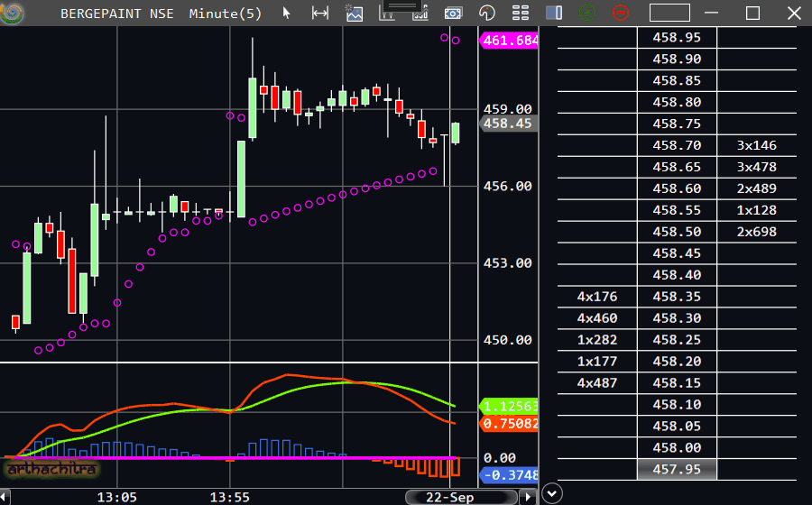Click the 0.00 indicator axis label
Image resolution: width=812 pixels, height=505 pixels.
pos(499,458)
